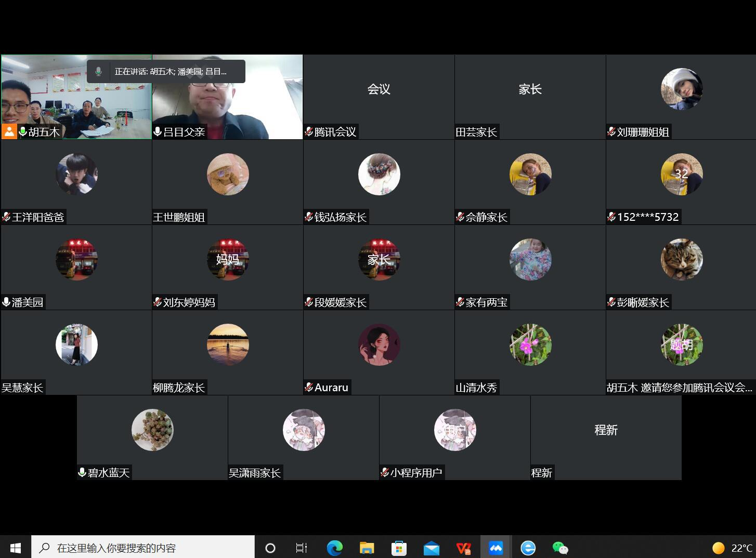Click the muted mic icon beside Auraru

tap(309, 387)
